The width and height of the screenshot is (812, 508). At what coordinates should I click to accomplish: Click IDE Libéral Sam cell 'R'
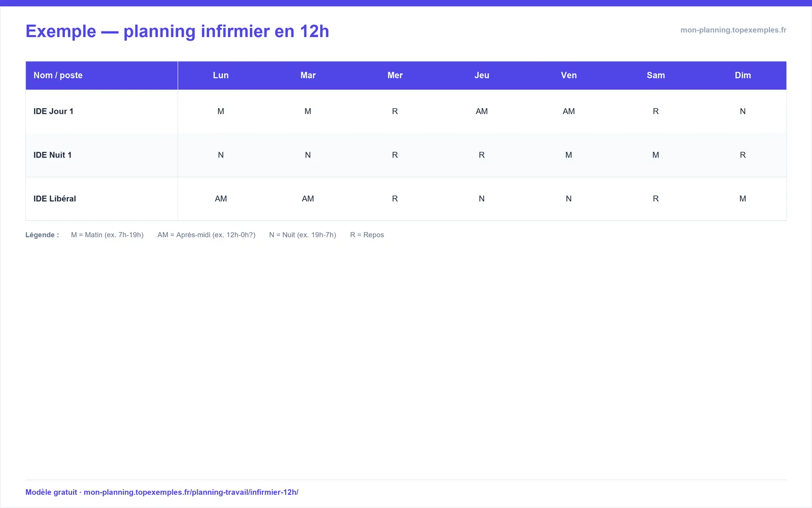coord(656,199)
